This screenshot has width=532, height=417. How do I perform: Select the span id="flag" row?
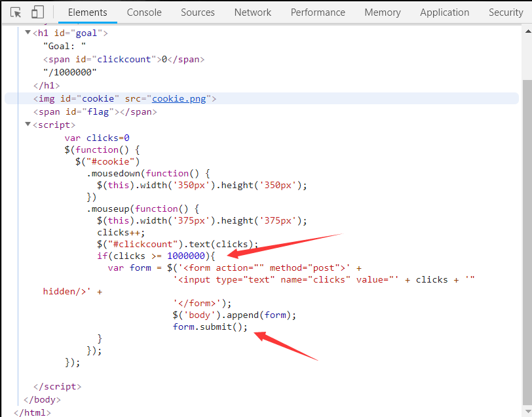click(95, 111)
